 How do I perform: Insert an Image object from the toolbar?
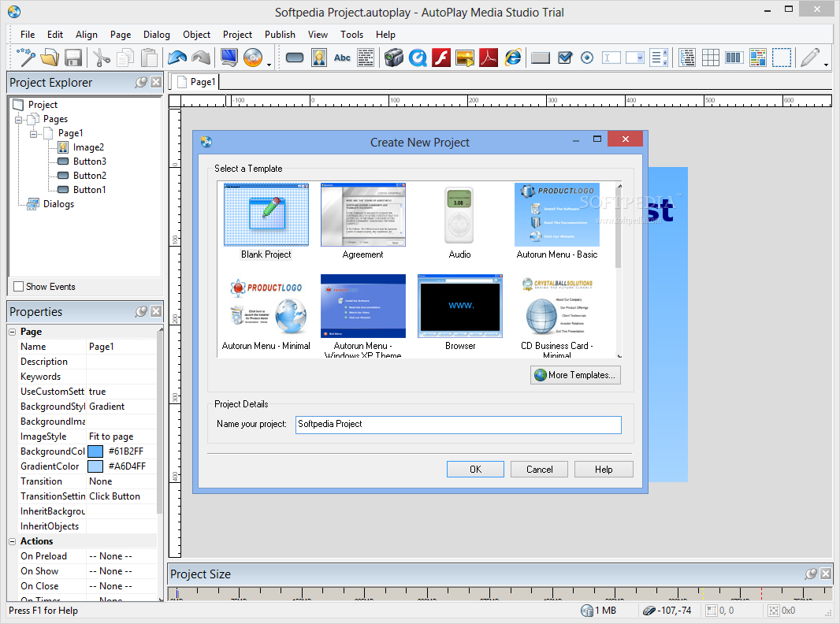319,58
